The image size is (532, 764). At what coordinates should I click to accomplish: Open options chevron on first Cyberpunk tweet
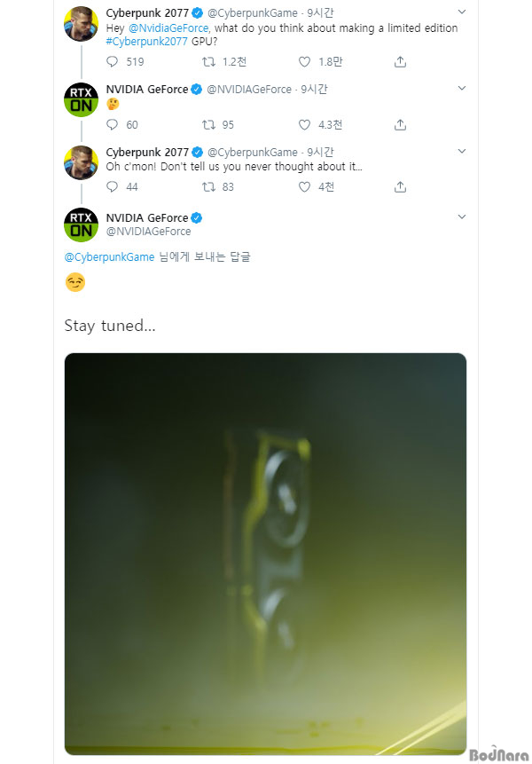tap(462, 12)
